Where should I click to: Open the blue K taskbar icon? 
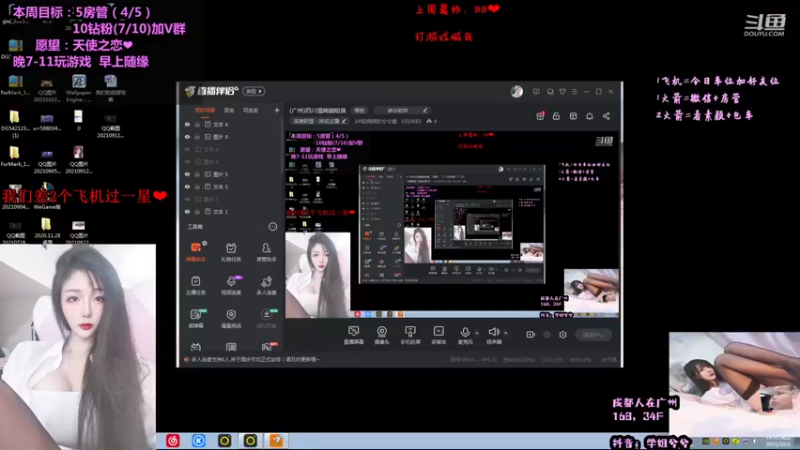198,441
